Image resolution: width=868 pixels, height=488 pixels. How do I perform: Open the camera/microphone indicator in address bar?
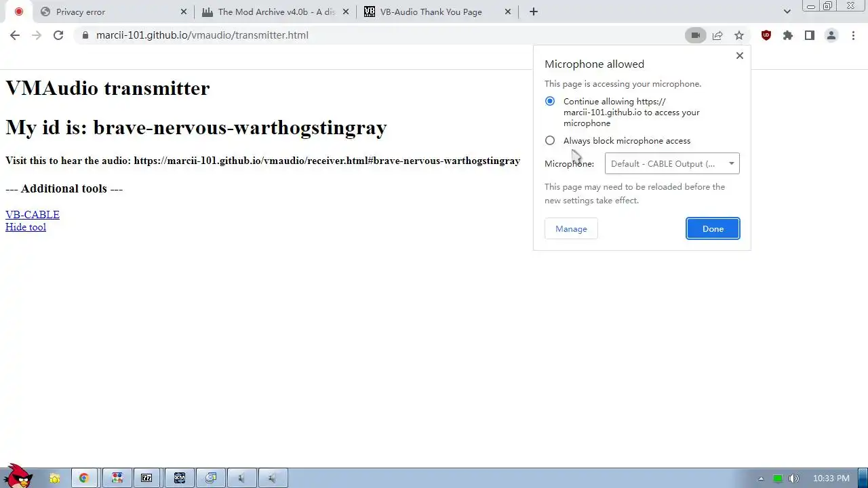[696, 35]
